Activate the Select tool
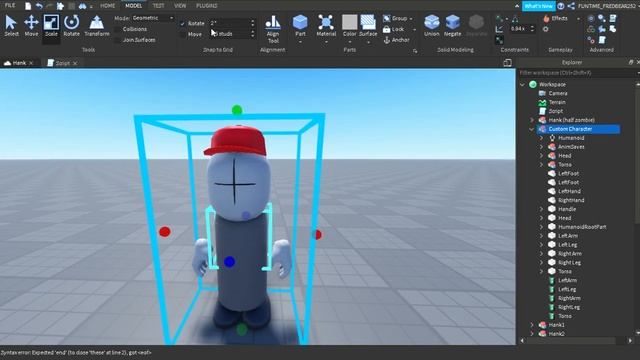The height and width of the screenshot is (360, 640). tap(11, 25)
